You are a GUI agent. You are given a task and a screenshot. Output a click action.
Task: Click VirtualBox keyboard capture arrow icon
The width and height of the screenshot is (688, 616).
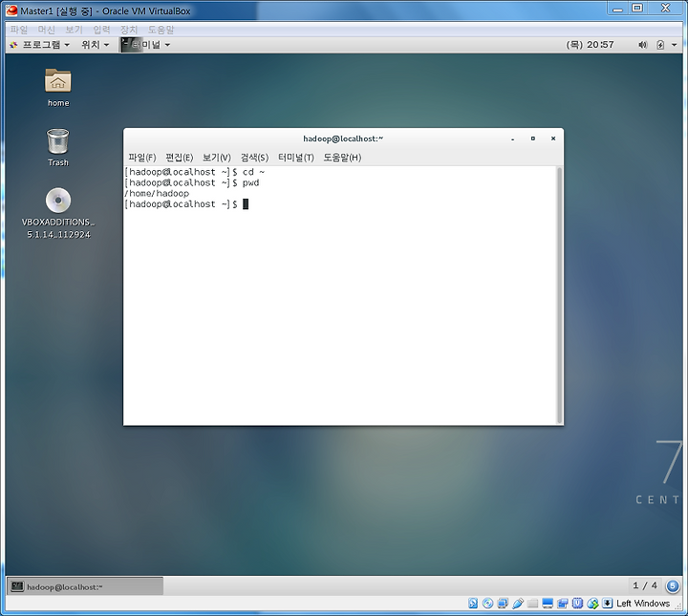[x=608, y=604]
